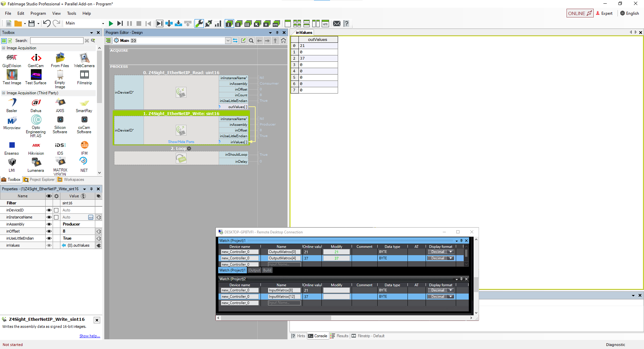Open the envelope message icon in toolbar
Image resolution: width=644 pixels, height=349 pixels.
tap(337, 23)
